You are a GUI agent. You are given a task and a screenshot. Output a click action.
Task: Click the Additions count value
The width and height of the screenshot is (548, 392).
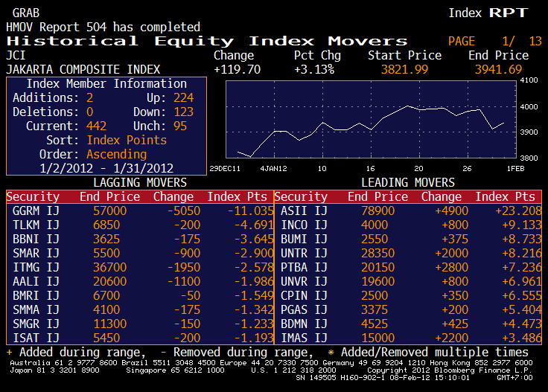(90, 98)
